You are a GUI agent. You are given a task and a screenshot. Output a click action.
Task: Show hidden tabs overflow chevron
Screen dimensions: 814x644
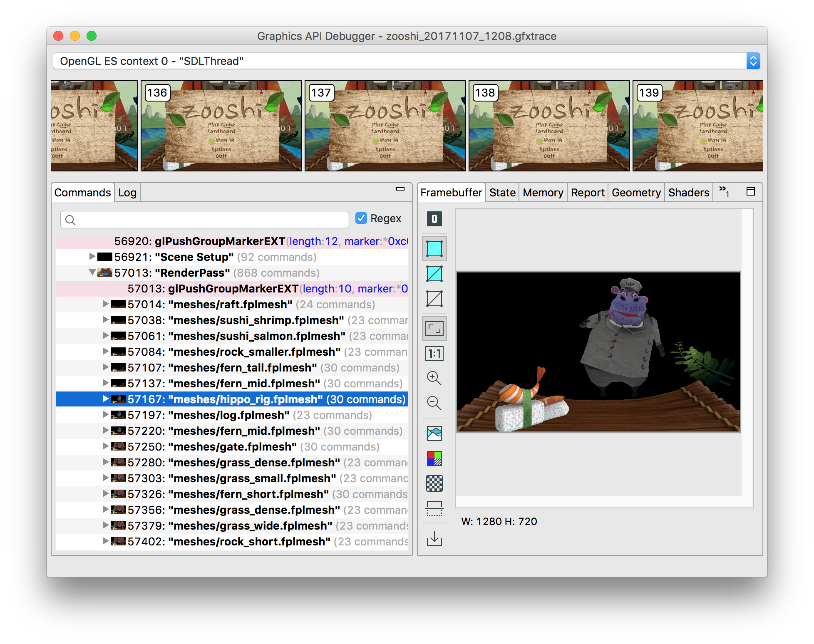[724, 192]
